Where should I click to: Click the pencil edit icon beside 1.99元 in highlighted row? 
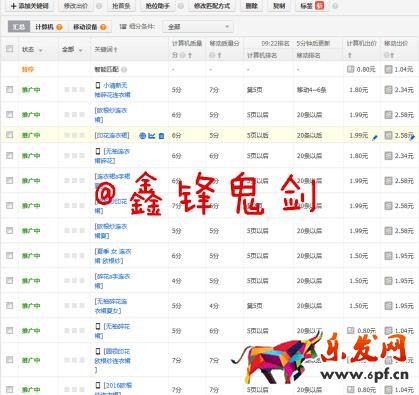point(375,137)
